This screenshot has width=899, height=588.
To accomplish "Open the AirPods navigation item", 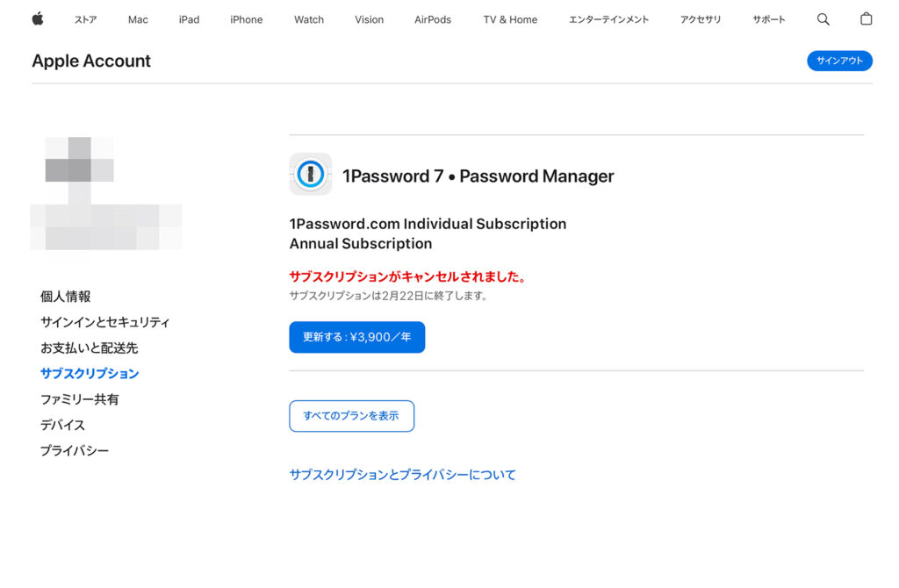I will click(432, 19).
